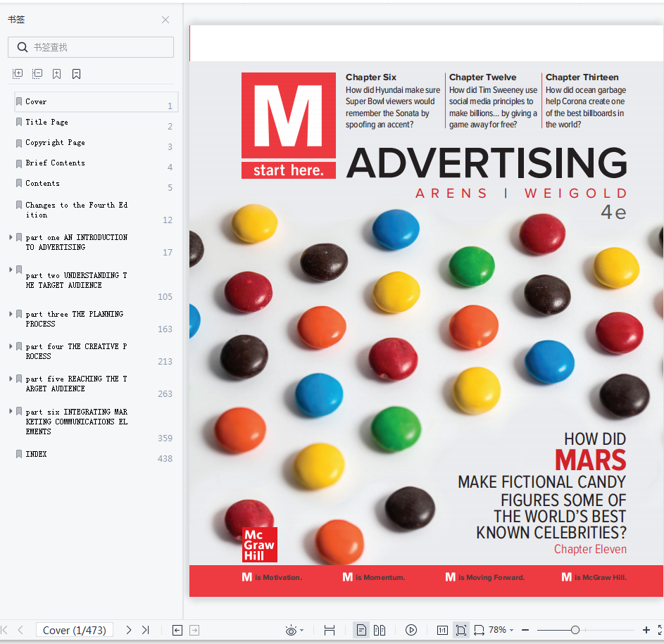Expand part four THE CREATIVE PROCESS
Screen dimensions: 664x644
[11, 346]
